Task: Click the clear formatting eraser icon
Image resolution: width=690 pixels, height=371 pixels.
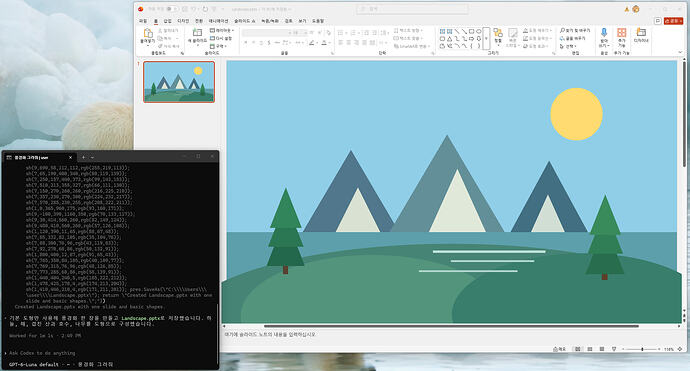Action: [328, 33]
